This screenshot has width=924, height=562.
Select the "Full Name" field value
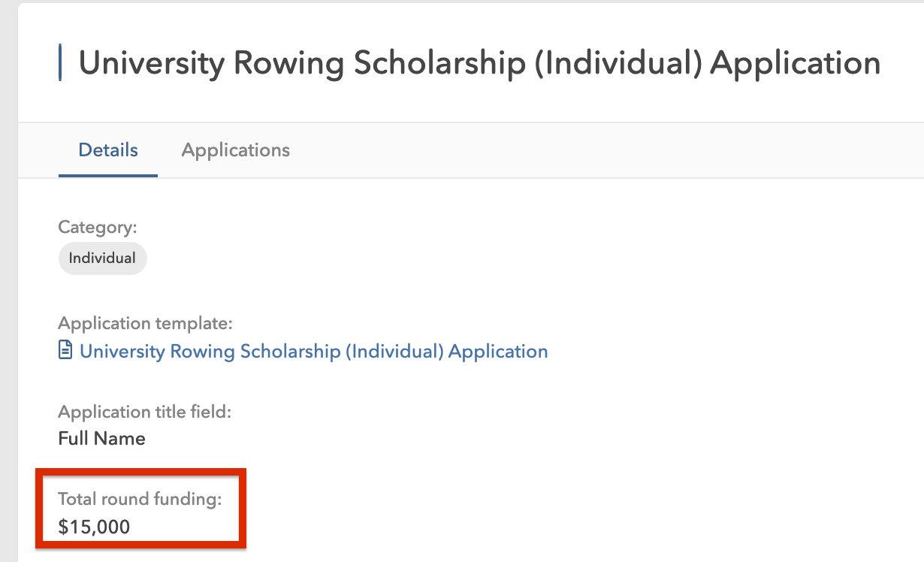coord(101,439)
